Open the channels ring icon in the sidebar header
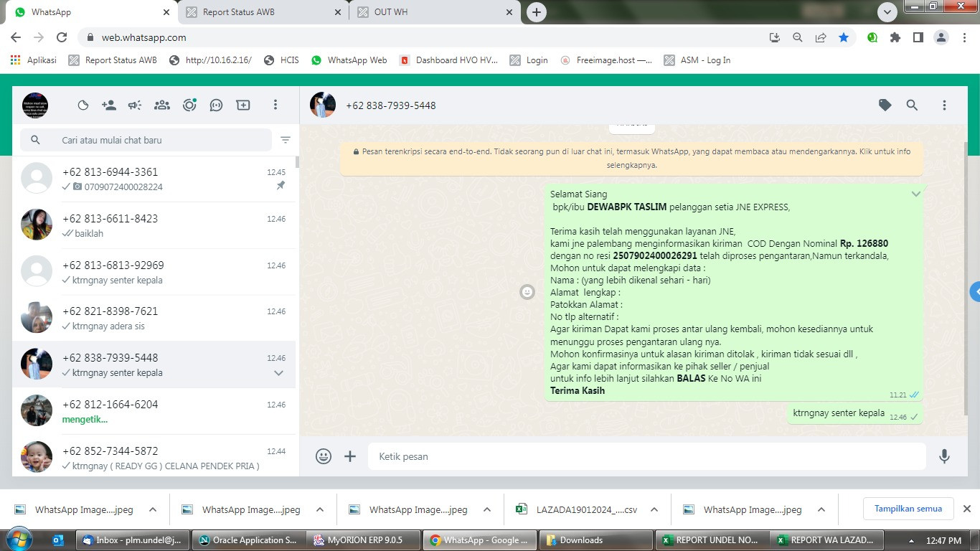980x551 pixels. click(x=189, y=105)
